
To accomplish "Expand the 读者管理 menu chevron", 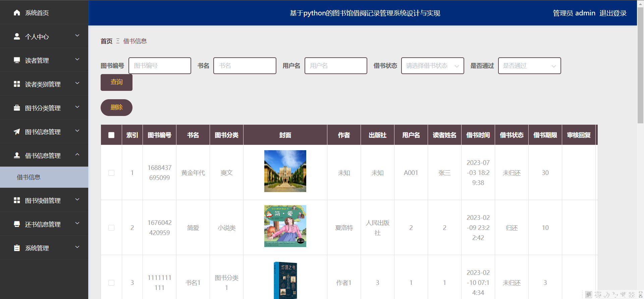I will 77,59.
